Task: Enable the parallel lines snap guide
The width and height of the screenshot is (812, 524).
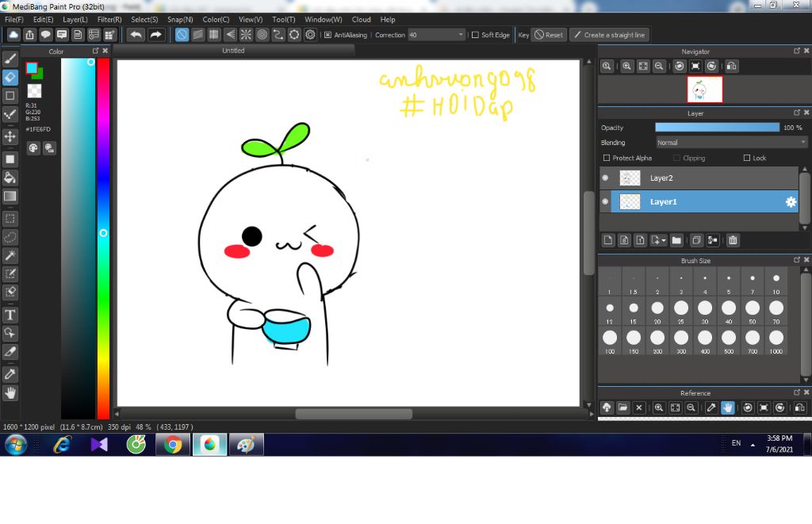Action: (x=197, y=35)
